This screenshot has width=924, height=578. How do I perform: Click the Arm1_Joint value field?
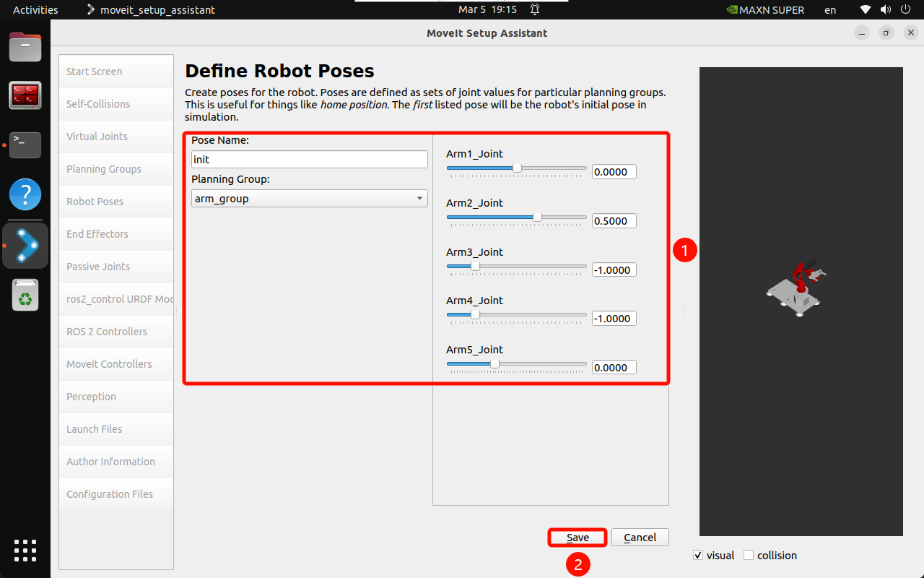614,172
